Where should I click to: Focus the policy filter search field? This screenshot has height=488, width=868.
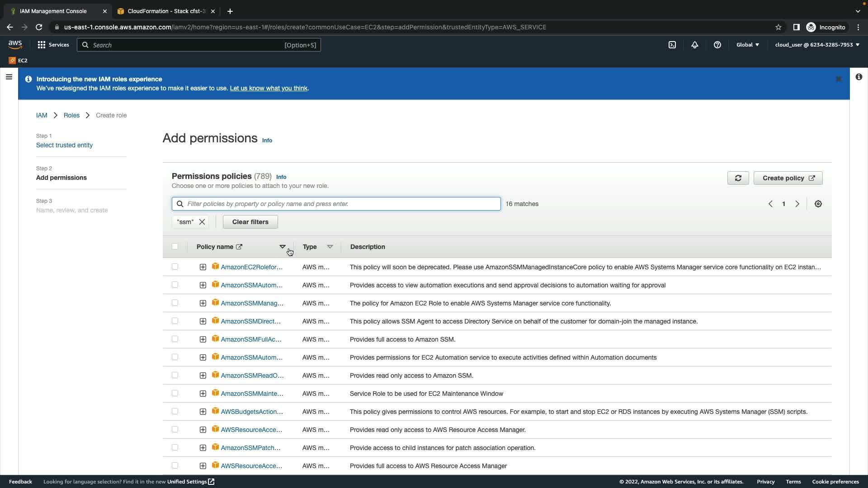pos(342,204)
